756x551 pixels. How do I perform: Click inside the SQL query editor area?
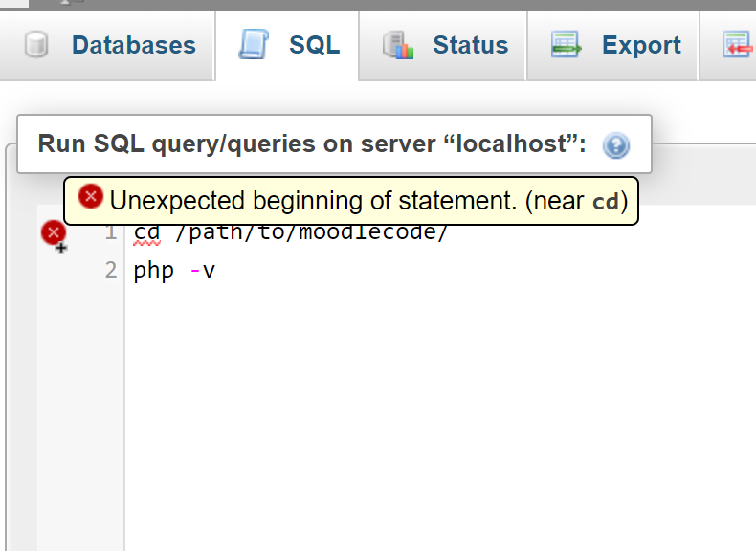tap(438, 376)
